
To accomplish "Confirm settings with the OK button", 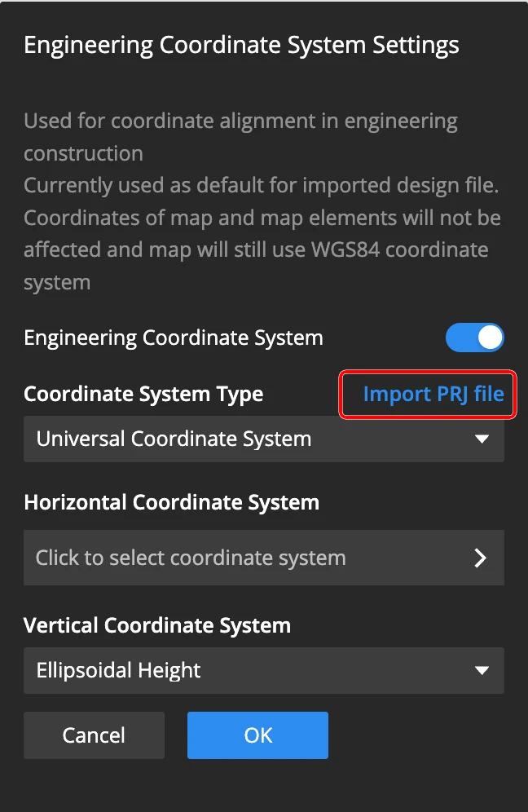I will [x=257, y=735].
